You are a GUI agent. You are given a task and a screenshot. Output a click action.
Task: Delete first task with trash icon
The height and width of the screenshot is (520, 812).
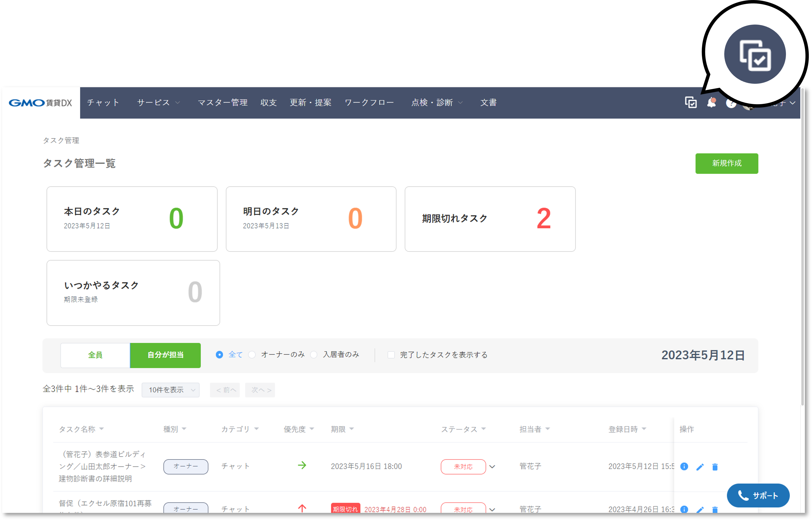[x=715, y=467]
